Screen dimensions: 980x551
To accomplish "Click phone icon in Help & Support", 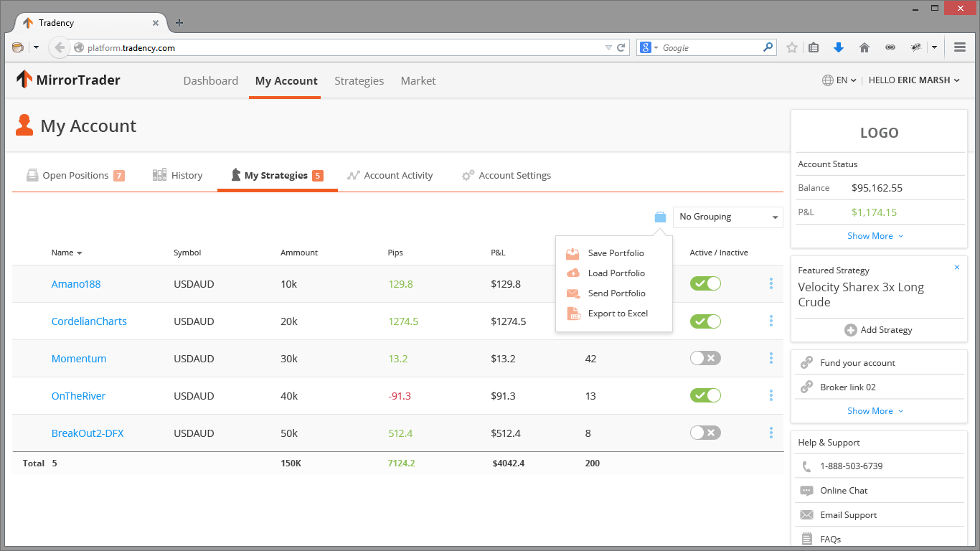I will pyautogui.click(x=806, y=466).
